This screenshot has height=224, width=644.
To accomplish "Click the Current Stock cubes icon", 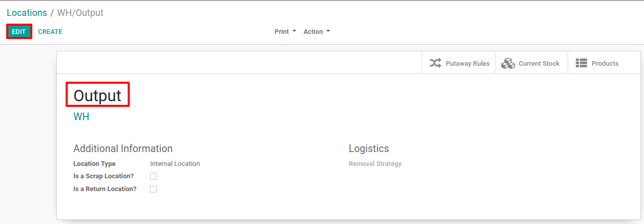I will pos(508,63).
